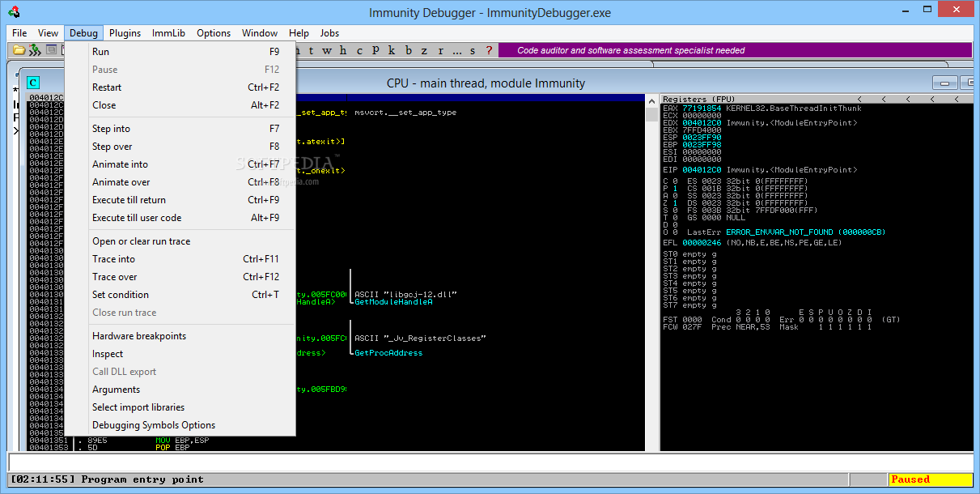Open the View menu
The height and width of the screenshot is (494, 980).
point(49,33)
